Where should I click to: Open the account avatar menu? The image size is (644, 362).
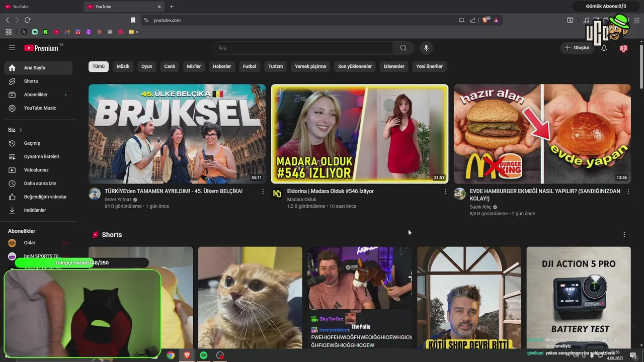(x=623, y=48)
